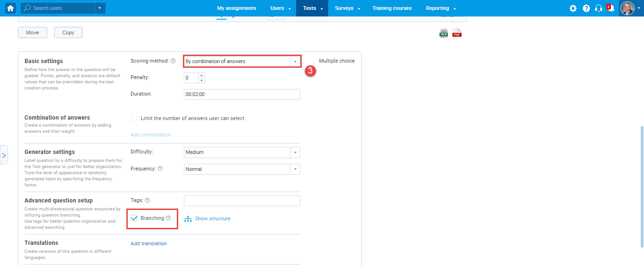644x266 pixels.
Task: Click the home icon in top bar
Action: tap(10, 8)
